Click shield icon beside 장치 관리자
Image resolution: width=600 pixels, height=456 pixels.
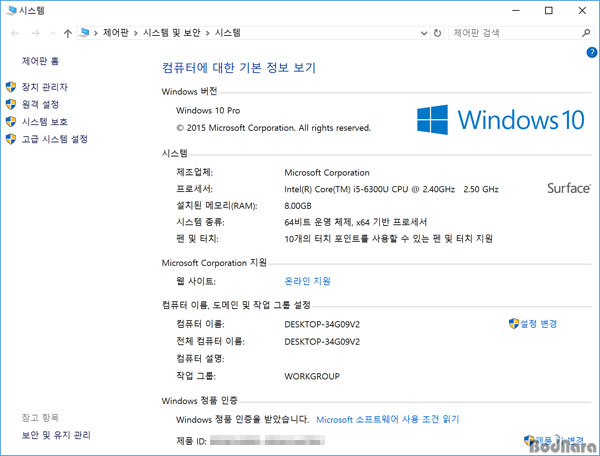(11, 87)
